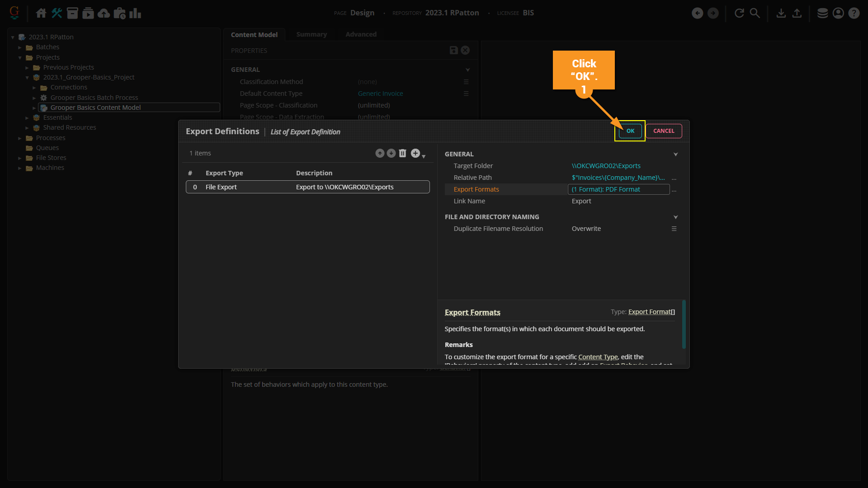The width and height of the screenshot is (868, 488).
Task: Click the Home icon in the top toolbar
Action: (41, 13)
